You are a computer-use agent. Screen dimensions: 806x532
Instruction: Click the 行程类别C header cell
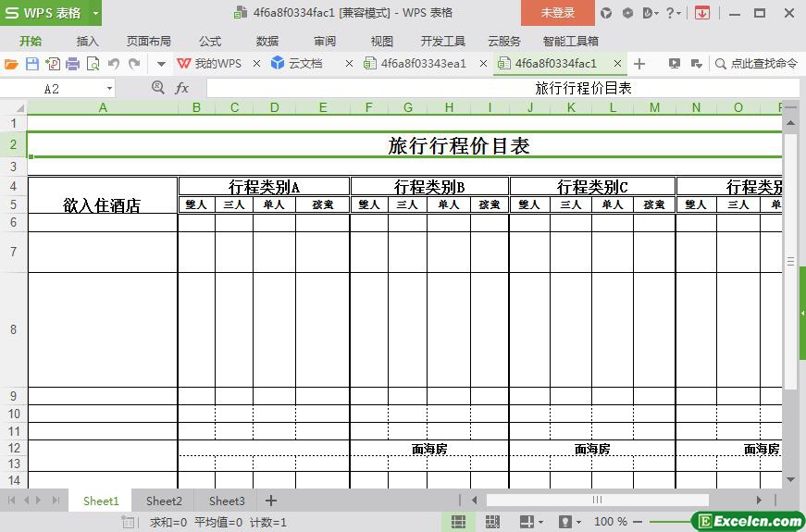tap(592, 187)
